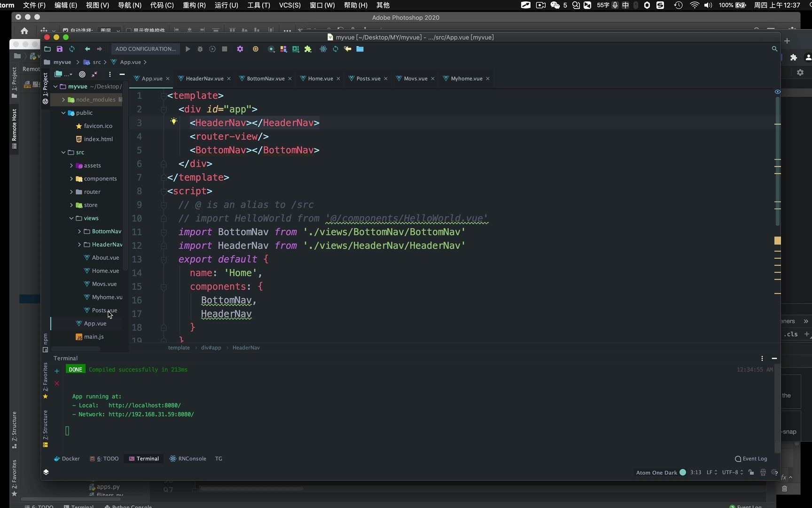
Task: Click the green puzzle piece plugin icon
Action: (308, 49)
